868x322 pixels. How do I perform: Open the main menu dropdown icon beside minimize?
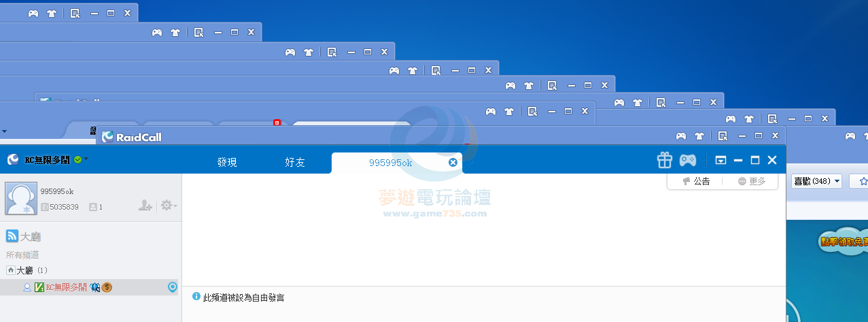721,161
